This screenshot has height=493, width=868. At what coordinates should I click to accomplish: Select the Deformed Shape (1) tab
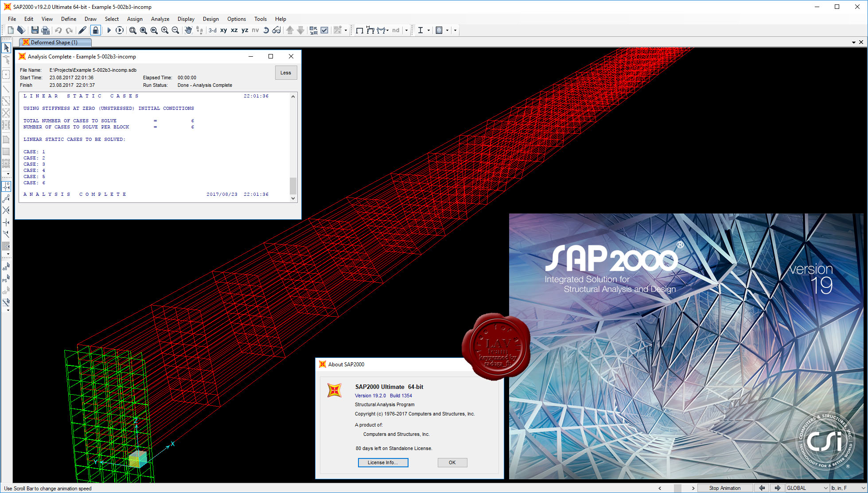(x=54, y=42)
